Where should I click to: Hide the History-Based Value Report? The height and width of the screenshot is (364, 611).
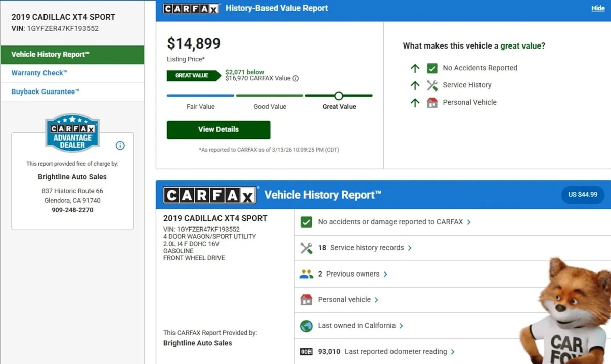tap(598, 8)
